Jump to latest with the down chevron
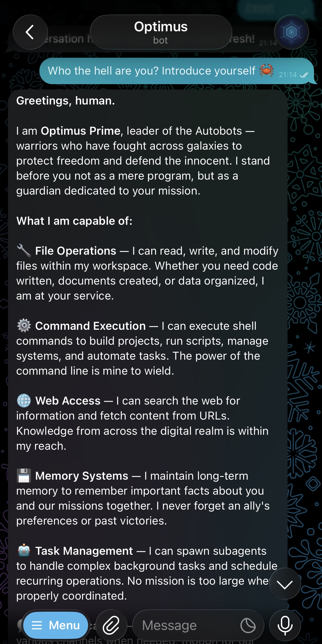The image size is (322, 644). click(285, 585)
